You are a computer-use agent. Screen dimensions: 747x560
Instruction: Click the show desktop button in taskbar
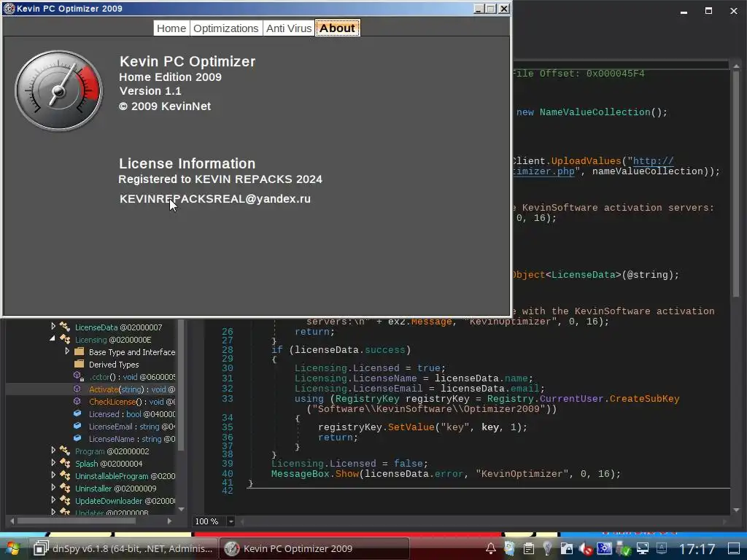(x=734, y=548)
